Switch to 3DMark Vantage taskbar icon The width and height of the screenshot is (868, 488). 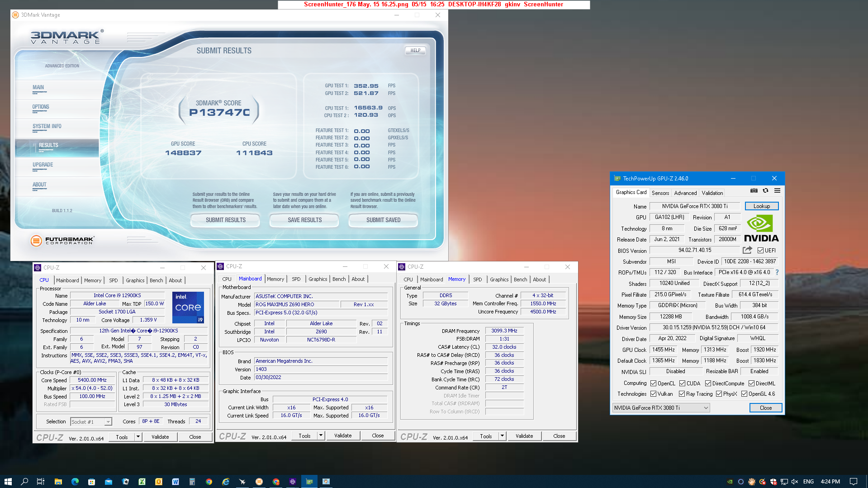tap(259, 482)
